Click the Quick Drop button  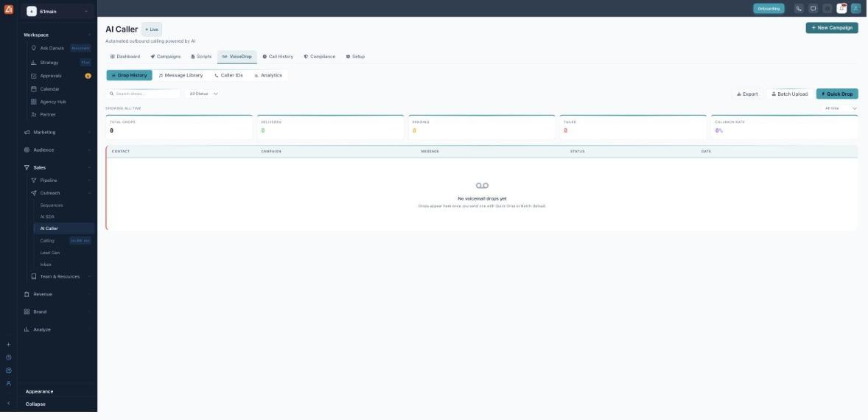tap(838, 94)
